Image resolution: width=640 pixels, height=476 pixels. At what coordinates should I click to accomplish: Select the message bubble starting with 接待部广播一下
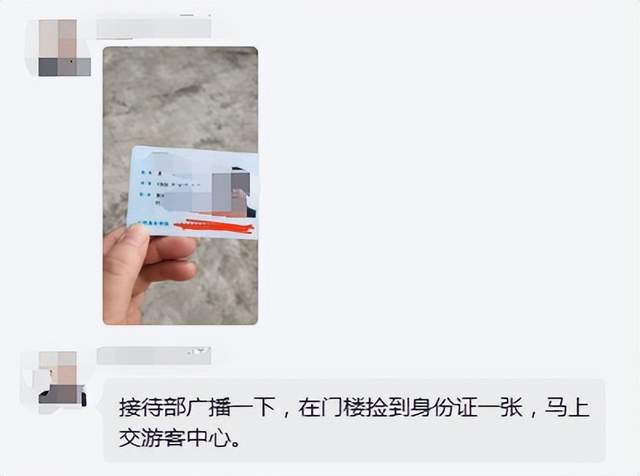tap(354, 421)
